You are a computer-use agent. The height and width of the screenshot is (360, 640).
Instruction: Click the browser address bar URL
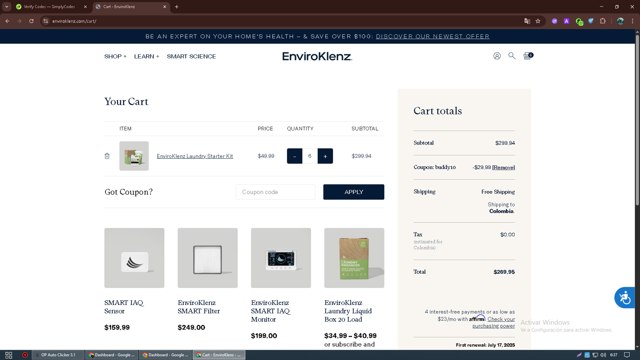pos(74,21)
